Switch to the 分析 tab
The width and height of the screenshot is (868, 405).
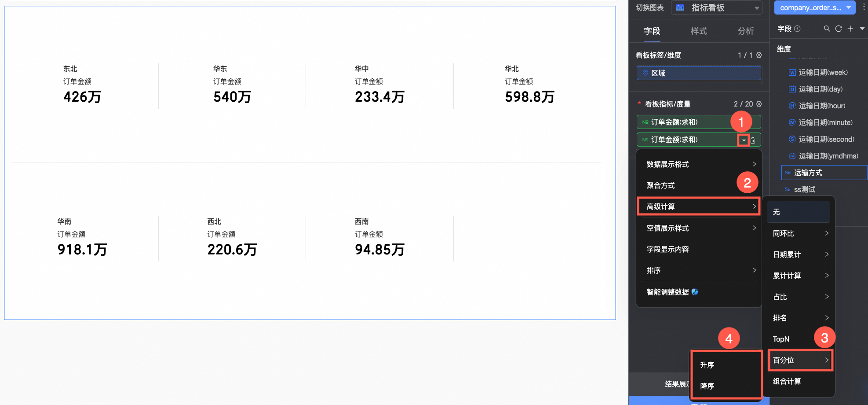(x=746, y=31)
